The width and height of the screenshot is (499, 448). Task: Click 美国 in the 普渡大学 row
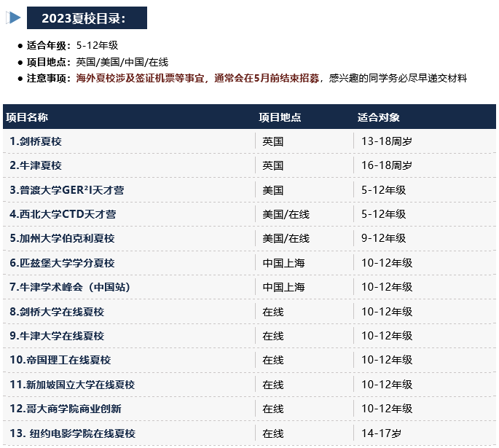coord(272,190)
